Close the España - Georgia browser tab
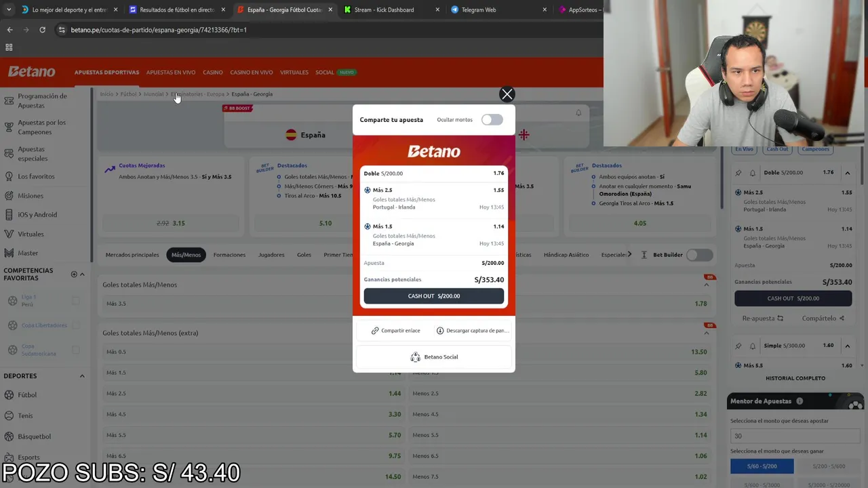The image size is (868, 488). 330,10
